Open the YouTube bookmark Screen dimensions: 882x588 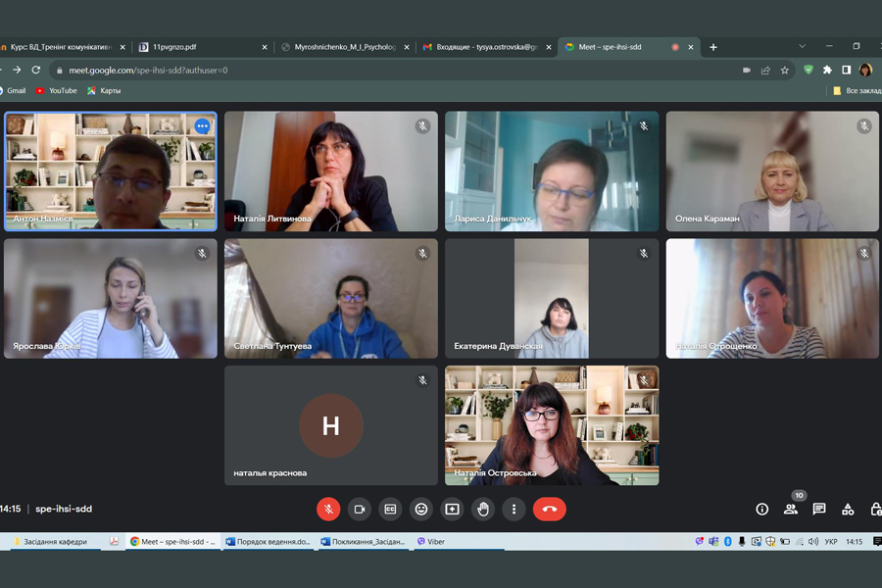[x=56, y=90]
